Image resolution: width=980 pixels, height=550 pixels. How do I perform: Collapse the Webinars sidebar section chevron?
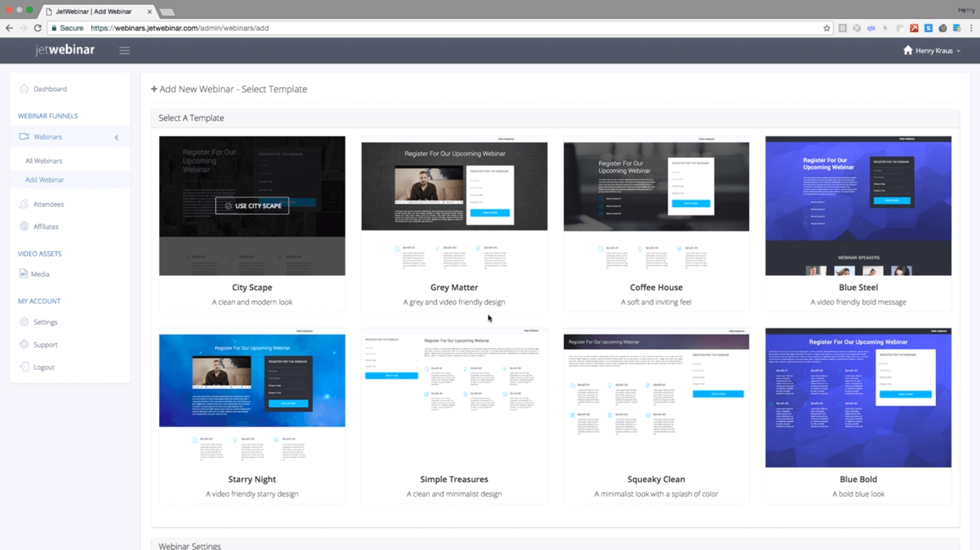coord(117,138)
